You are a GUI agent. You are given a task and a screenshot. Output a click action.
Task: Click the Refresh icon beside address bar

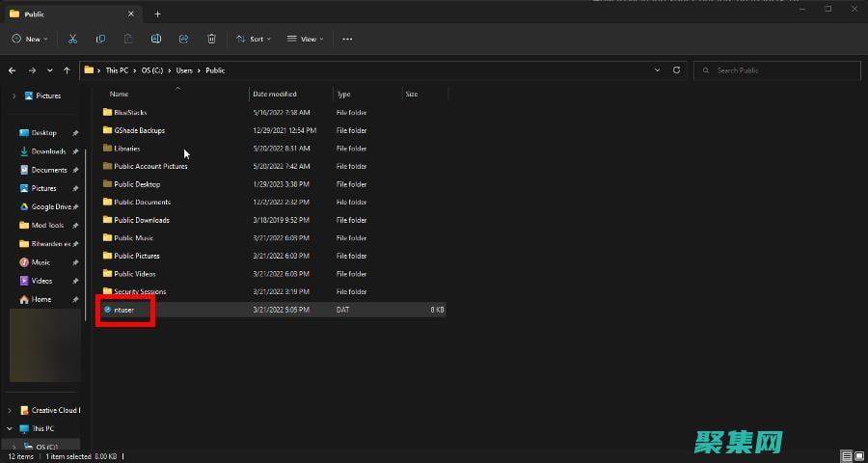pyautogui.click(x=676, y=70)
